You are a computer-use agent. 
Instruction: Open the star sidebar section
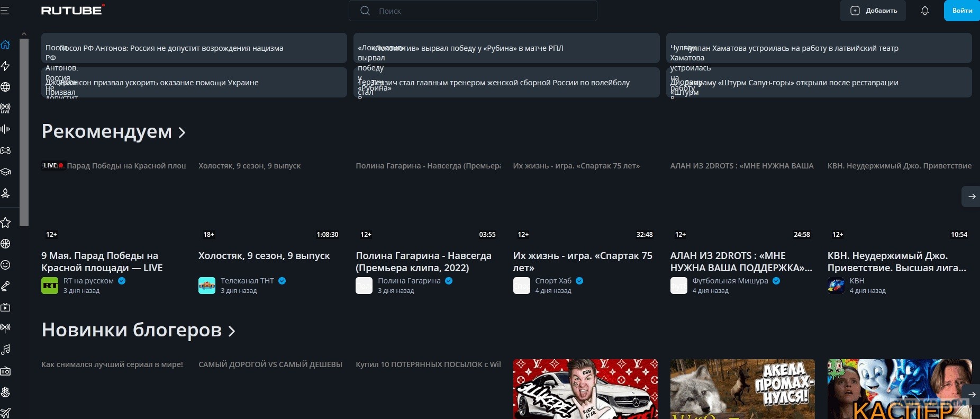pyautogui.click(x=5, y=222)
